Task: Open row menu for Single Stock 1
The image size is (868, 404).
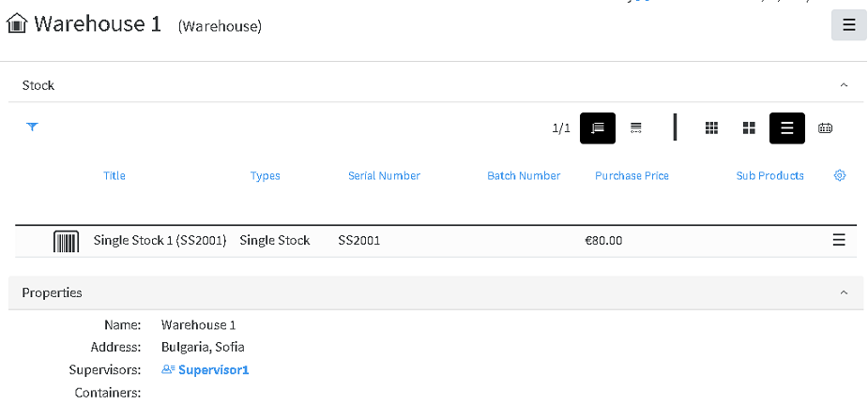Action: coord(839,240)
